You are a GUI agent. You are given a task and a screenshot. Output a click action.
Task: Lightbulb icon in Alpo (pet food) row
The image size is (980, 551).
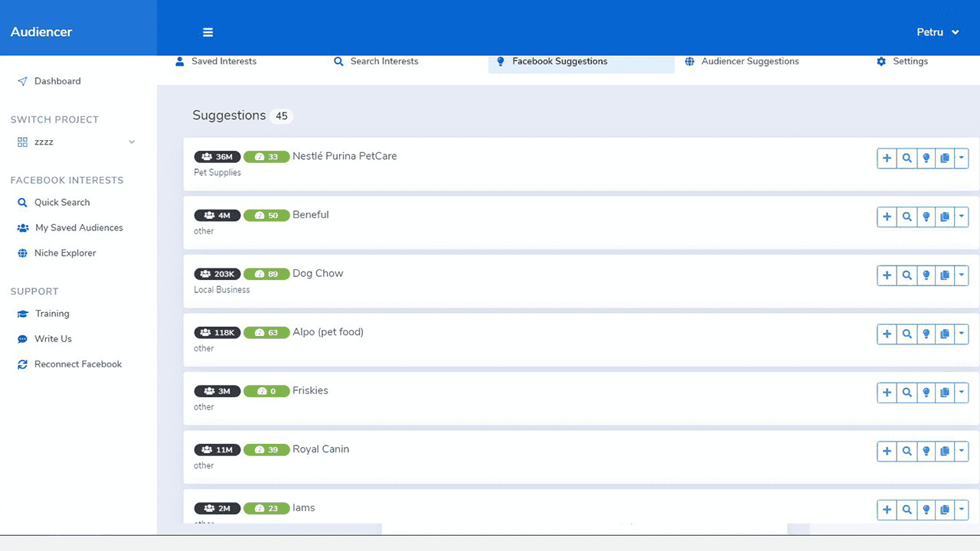[x=926, y=334]
